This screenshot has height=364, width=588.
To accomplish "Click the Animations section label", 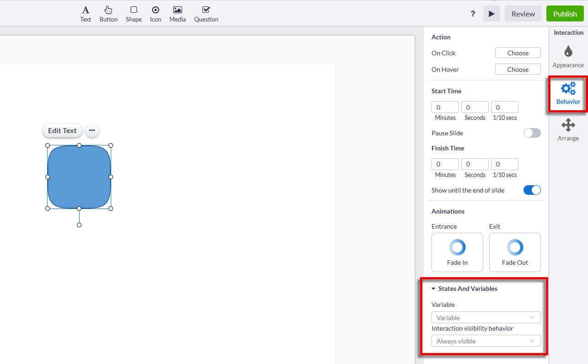I will 448,211.
